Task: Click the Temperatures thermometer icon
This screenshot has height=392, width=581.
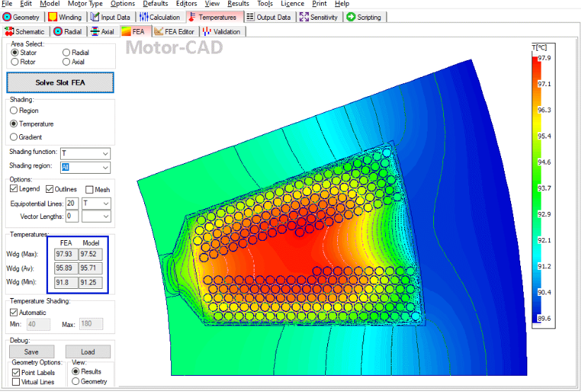Action: [192, 17]
